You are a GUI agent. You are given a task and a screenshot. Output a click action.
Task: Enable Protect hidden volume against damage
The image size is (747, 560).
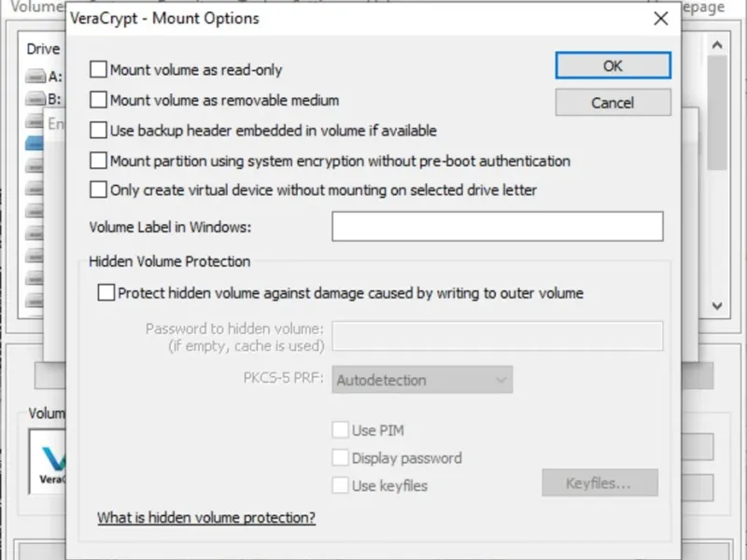(106, 293)
